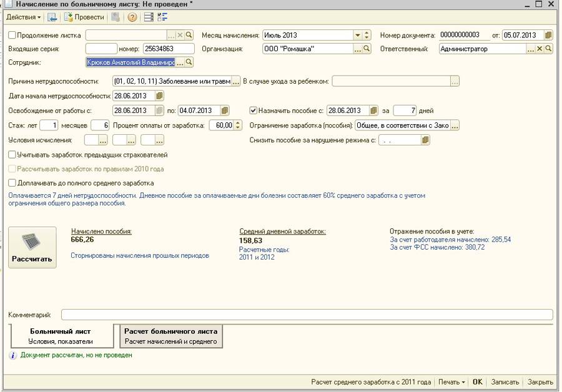This screenshot has width=562, height=392.
Task: Click the Рассчитать calculator button
Action: pyautogui.click(x=32, y=247)
